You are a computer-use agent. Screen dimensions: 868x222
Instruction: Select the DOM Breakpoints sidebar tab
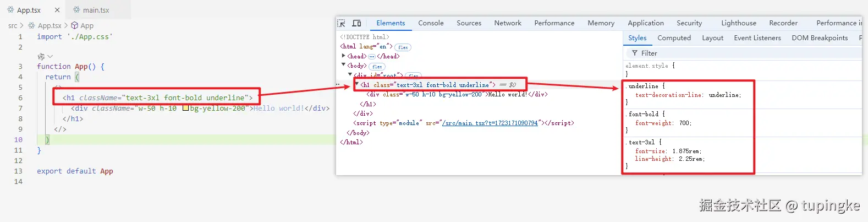[x=820, y=38]
